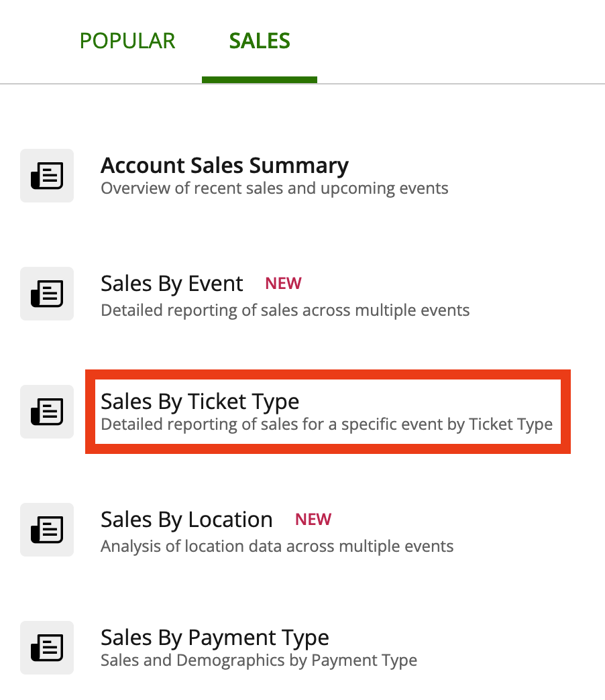This screenshot has height=700, width=605.
Task: Click the green underline indicator below SALES
Action: pyautogui.click(x=259, y=80)
